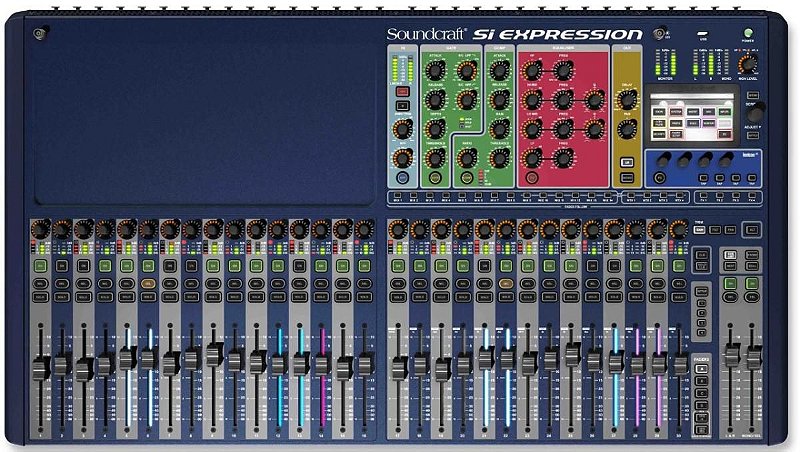Click the EQ LF frequency knob

[x=563, y=158]
